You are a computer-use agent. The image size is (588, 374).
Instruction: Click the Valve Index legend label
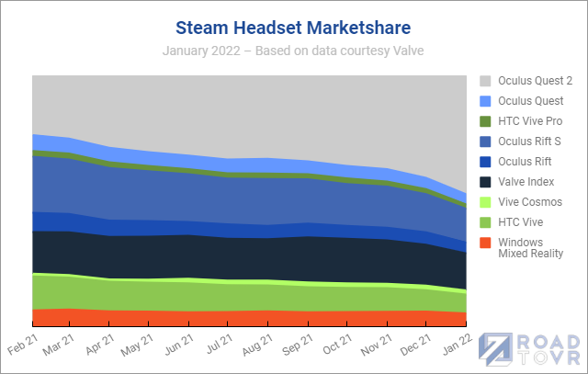[x=526, y=182]
